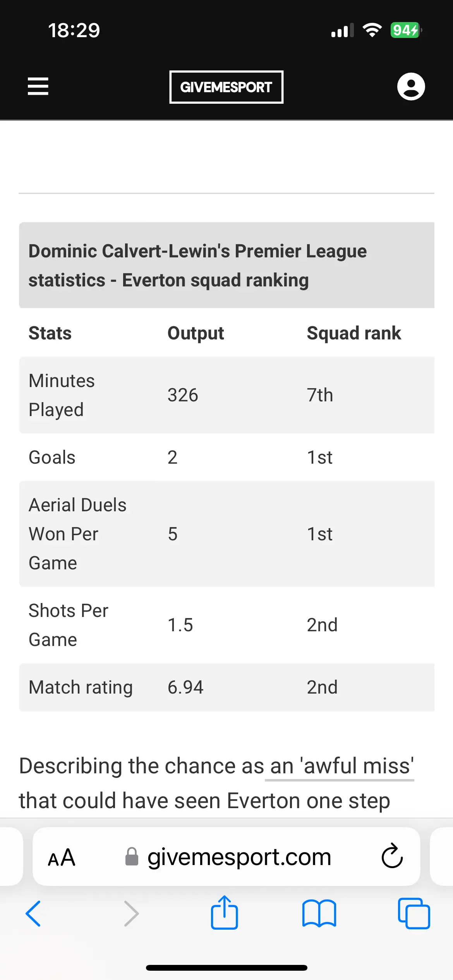Show open Safari tabs overview
The height and width of the screenshot is (980, 453).
pyautogui.click(x=414, y=913)
